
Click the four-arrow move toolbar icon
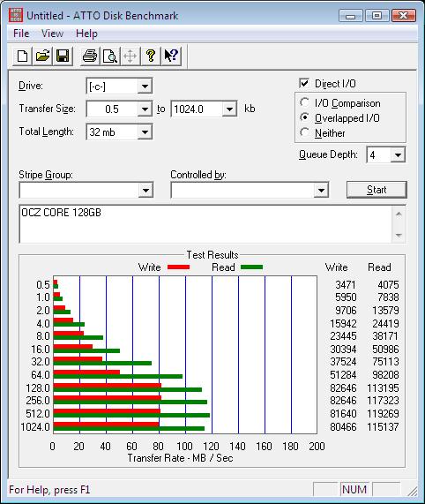tap(130, 56)
